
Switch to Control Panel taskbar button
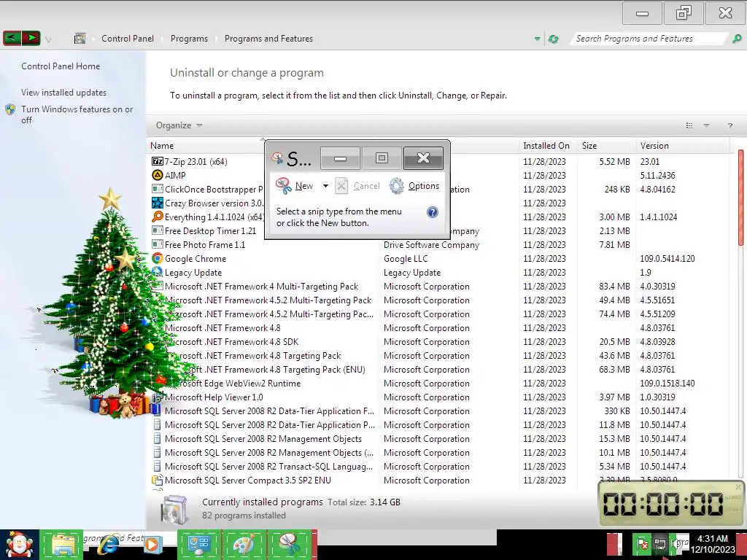pyautogui.click(x=198, y=545)
